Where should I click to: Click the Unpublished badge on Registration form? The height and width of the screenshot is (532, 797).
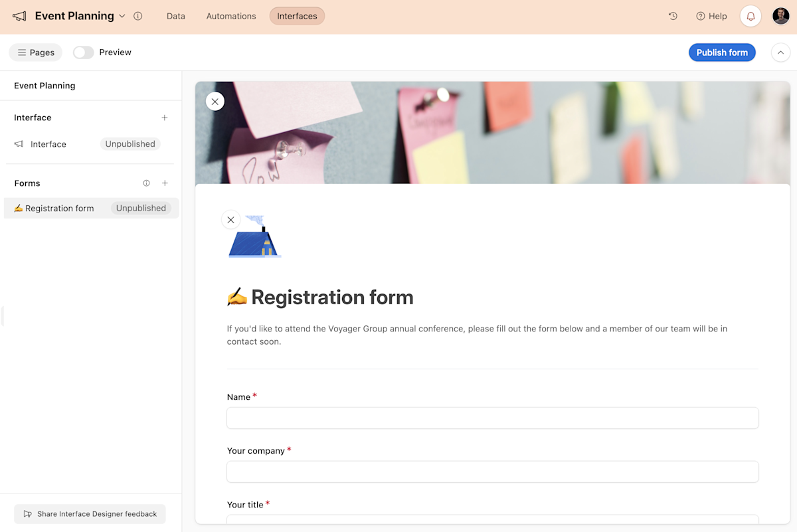pyautogui.click(x=141, y=208)
